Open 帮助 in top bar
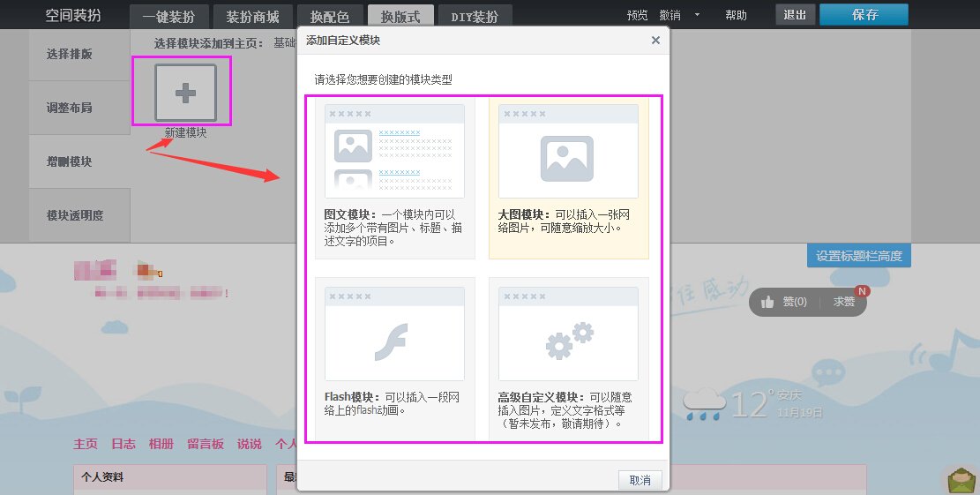 click(x=737, y=15)
